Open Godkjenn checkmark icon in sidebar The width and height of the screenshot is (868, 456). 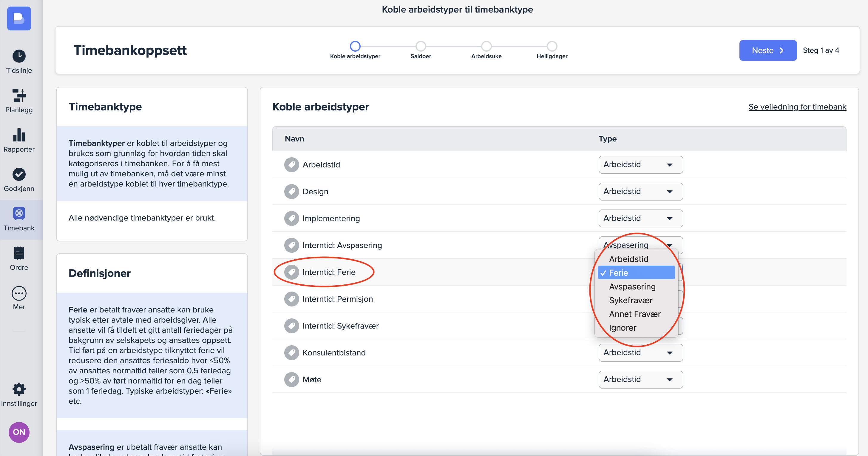19,174
